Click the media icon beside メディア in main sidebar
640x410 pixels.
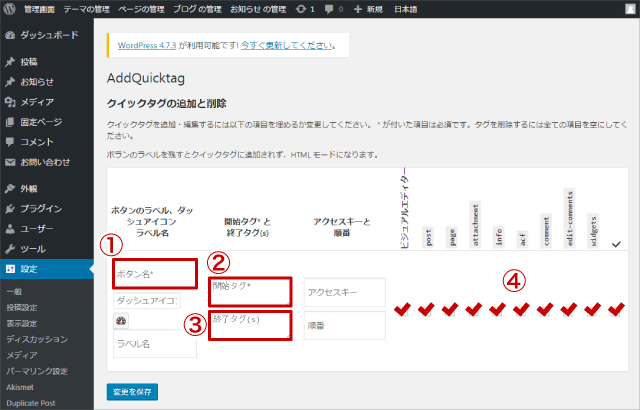[x=10, y=102]
